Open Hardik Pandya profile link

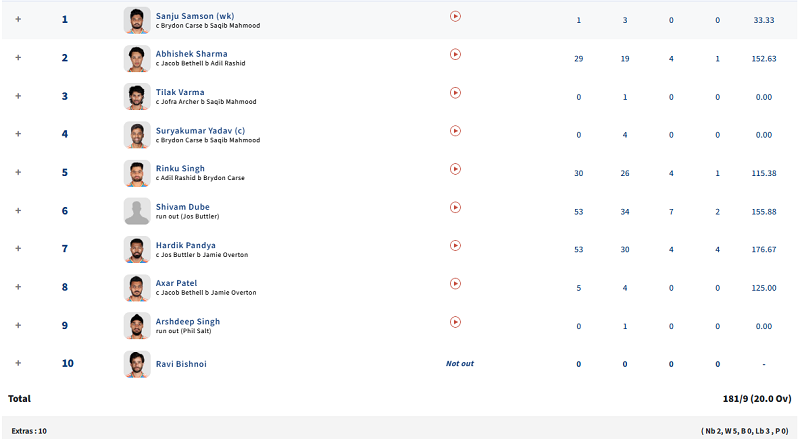(186, 245)
